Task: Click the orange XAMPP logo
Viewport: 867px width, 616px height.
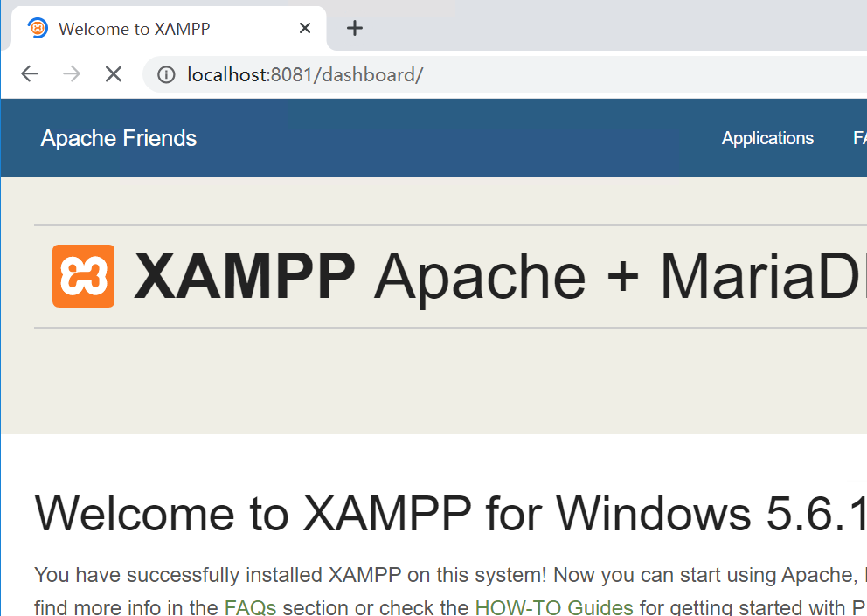Action: (84, 276)
